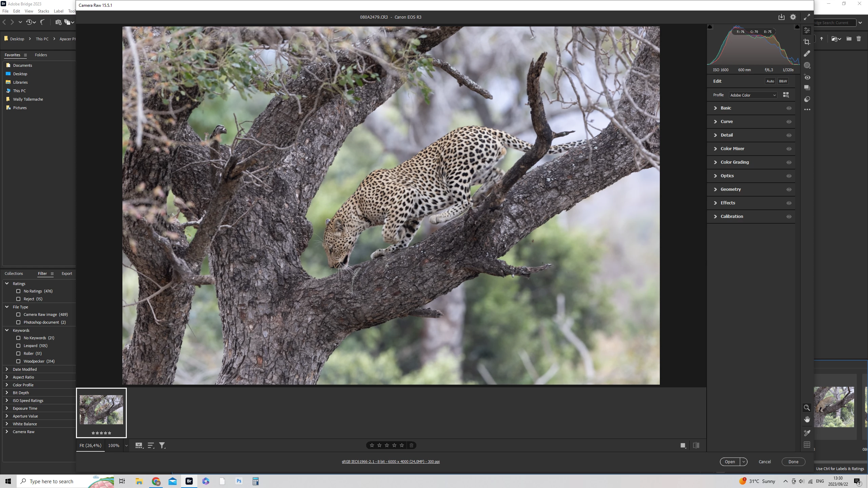Expand the Color Mixer panel
The width and height of the screenshot is (868, 488).
(732, 149)
